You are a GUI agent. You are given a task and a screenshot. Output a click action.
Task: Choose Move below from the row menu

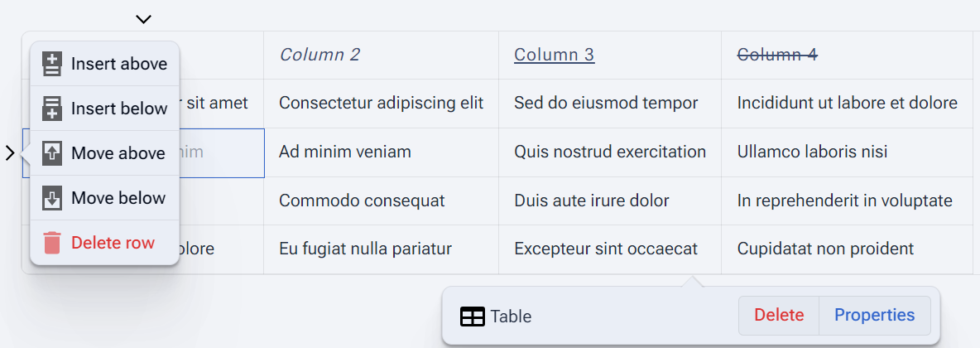(105, 198)
